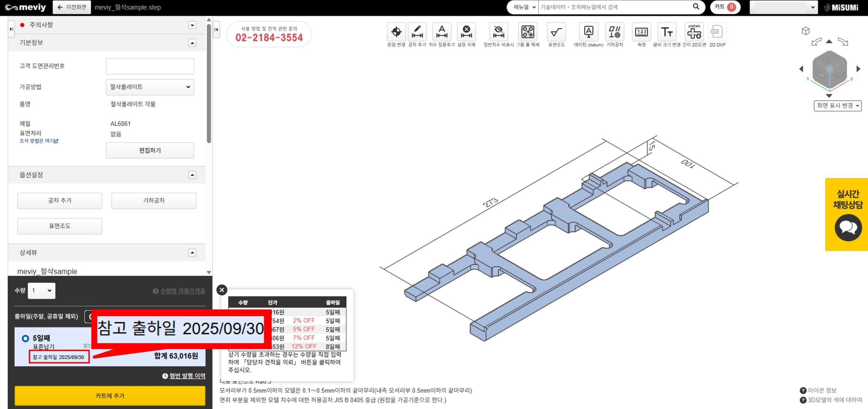Click the 고객 도면관리번호 input field
This screenshot has width=868, height=409.
[150, 66]
